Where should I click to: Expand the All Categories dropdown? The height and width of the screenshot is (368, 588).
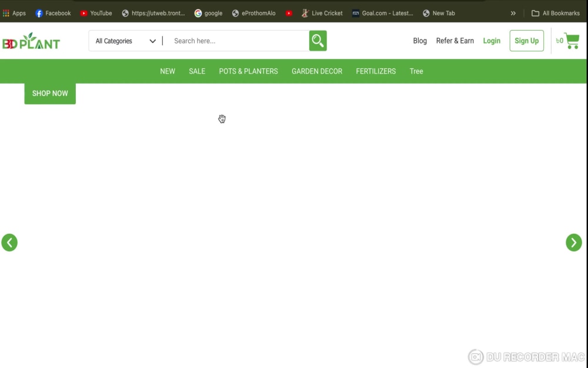pyautogui.click(x=125, y=41)
